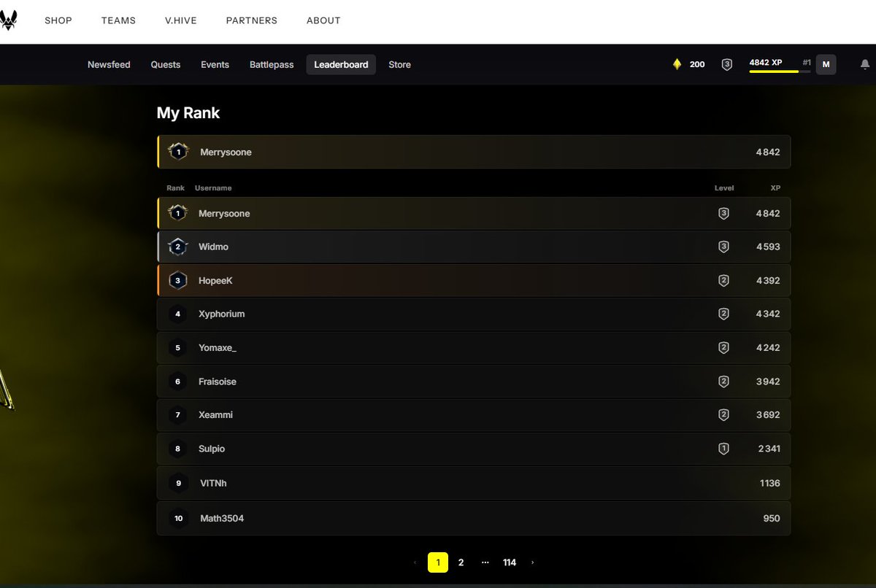Viewport: 876px width, 588px height.
Task: Click the 2341 XP value
Action: click(769, 449)
